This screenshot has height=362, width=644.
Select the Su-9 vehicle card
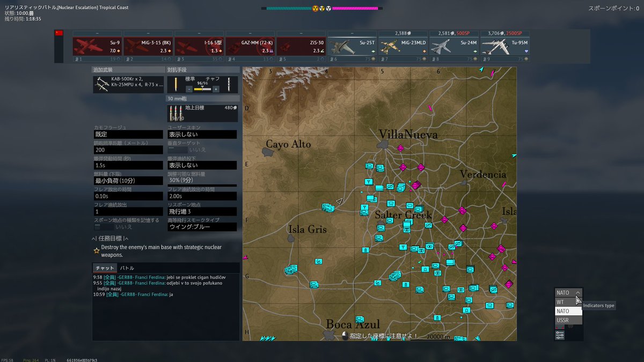click(x=97, y=46)
